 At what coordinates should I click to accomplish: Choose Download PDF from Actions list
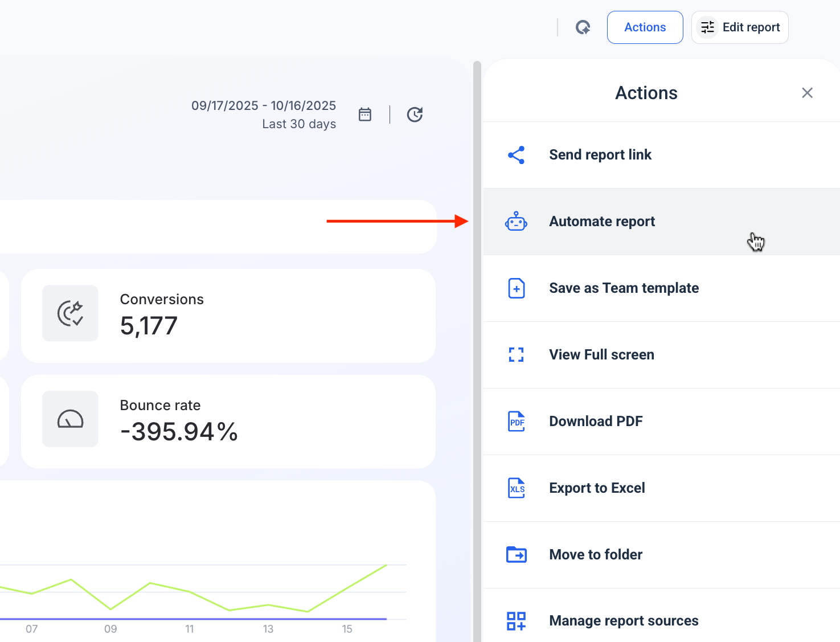(596, 422)
